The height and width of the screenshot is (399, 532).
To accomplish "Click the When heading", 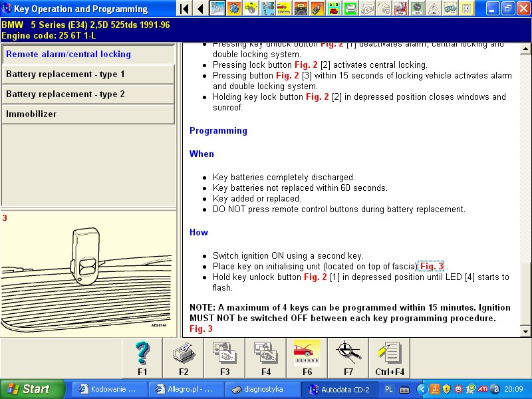I will pos(201,154).
